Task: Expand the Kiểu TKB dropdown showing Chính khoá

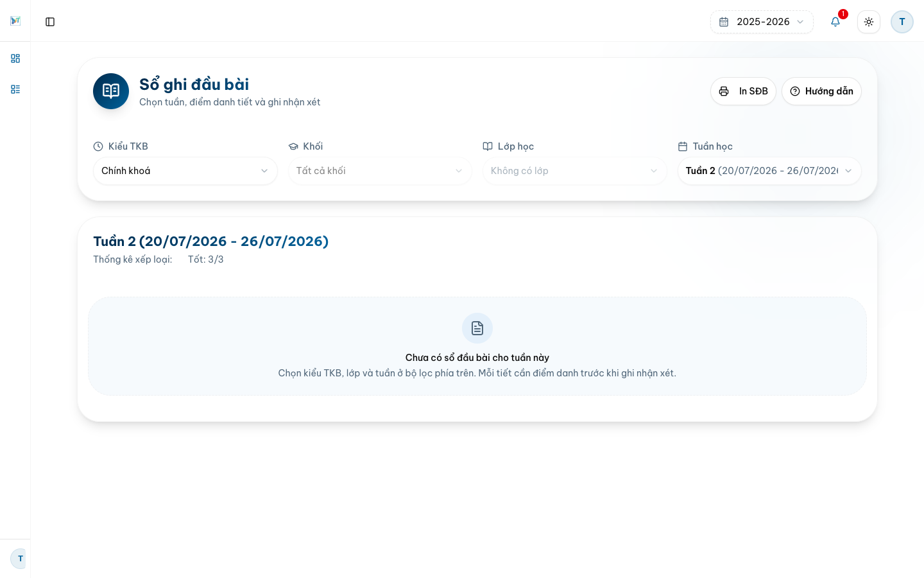Action: (185, 171)
